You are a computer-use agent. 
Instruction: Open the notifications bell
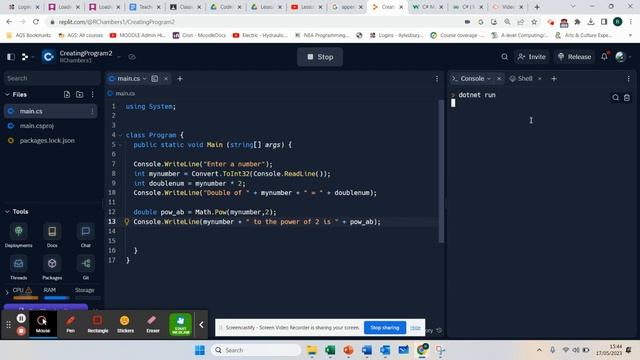[604, 56]
